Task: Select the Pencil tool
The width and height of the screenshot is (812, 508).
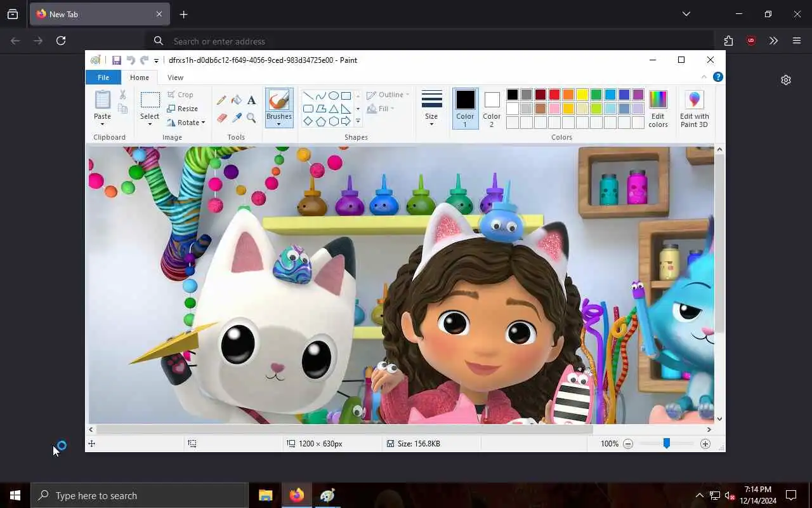Action: point(221,100)
